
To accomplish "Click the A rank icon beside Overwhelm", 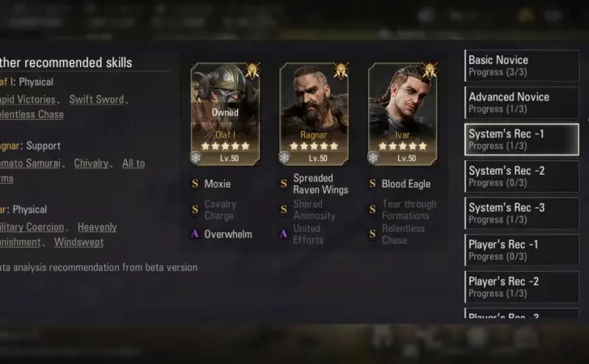I will click(x=194, y=234).
